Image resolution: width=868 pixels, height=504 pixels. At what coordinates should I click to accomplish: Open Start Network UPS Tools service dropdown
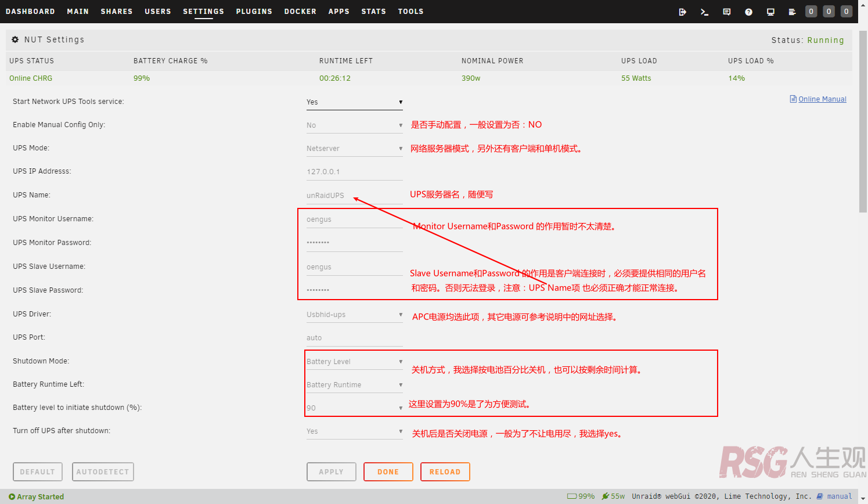(355, 102)
